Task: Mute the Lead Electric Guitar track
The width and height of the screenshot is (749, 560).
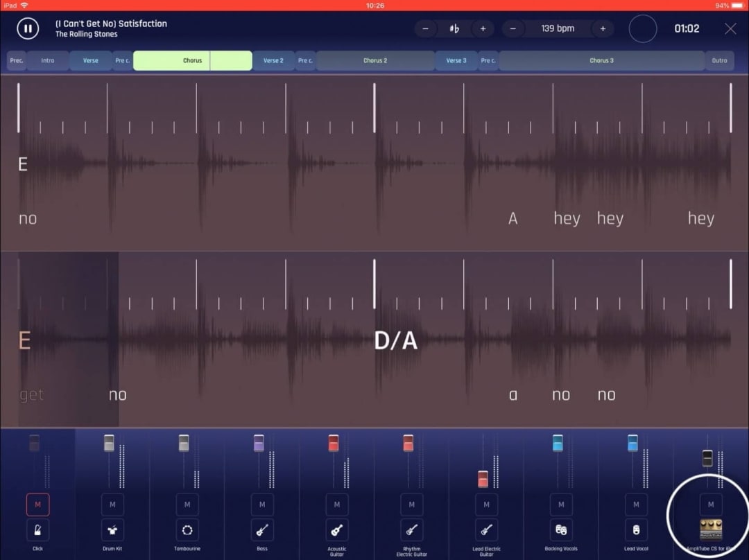Action: [486, 505]
